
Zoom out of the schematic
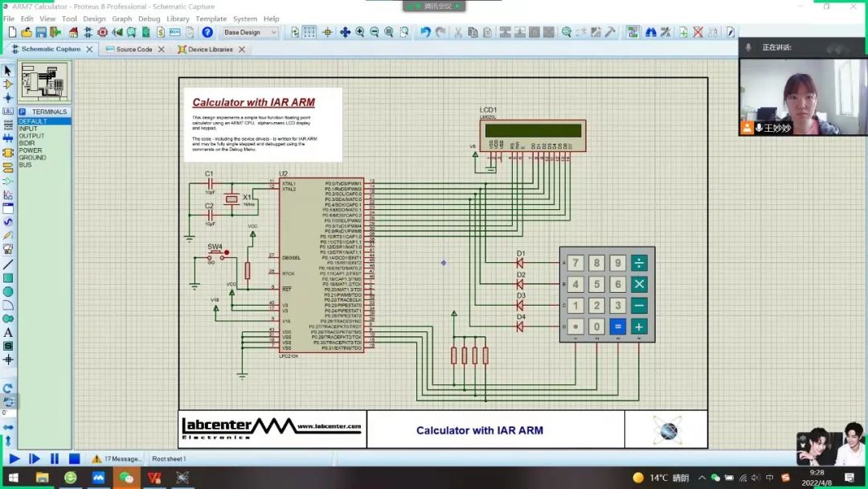tap(375, 33)
